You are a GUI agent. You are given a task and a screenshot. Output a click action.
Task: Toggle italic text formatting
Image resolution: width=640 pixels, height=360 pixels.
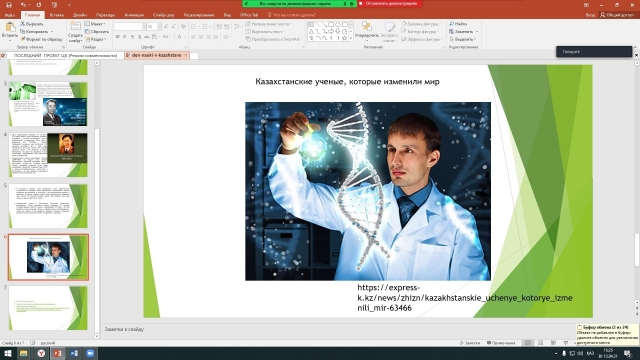coord(124,37)
